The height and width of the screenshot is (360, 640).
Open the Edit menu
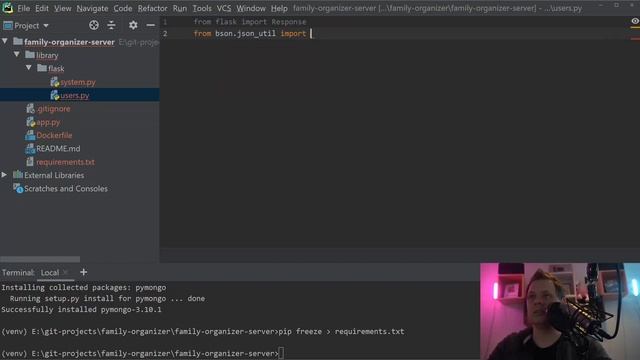click(42, 8)
